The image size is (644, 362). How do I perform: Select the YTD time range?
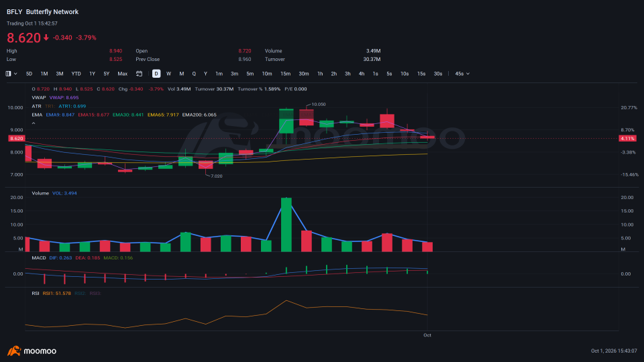pos(76,74)
